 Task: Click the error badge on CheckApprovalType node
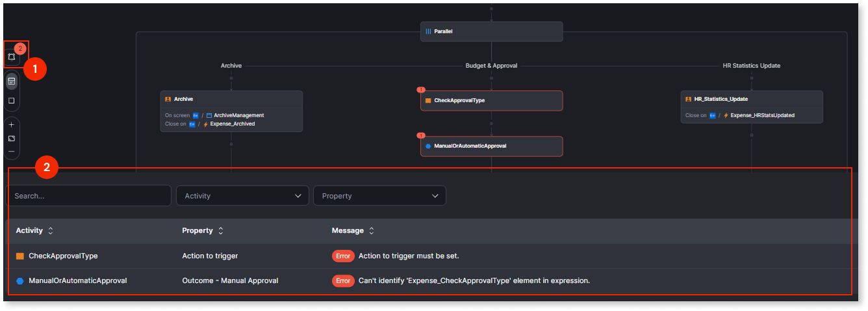421,90
